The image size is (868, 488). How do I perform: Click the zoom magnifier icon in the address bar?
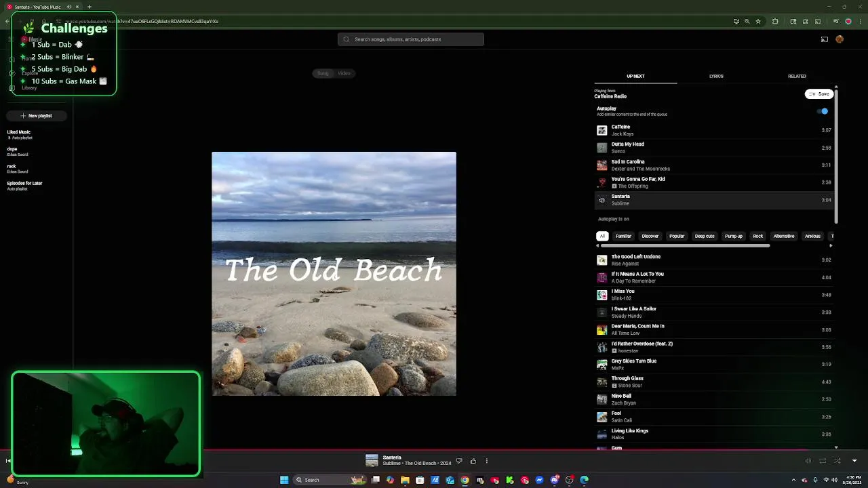747,21
